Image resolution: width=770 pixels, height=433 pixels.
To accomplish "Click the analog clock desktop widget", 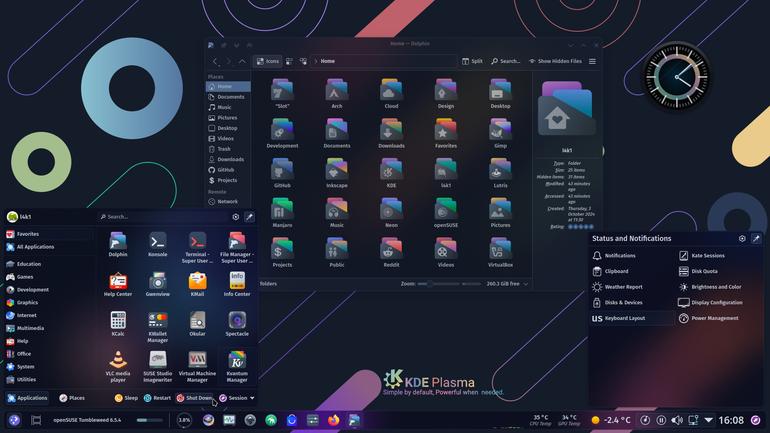I will click(676, 77).
